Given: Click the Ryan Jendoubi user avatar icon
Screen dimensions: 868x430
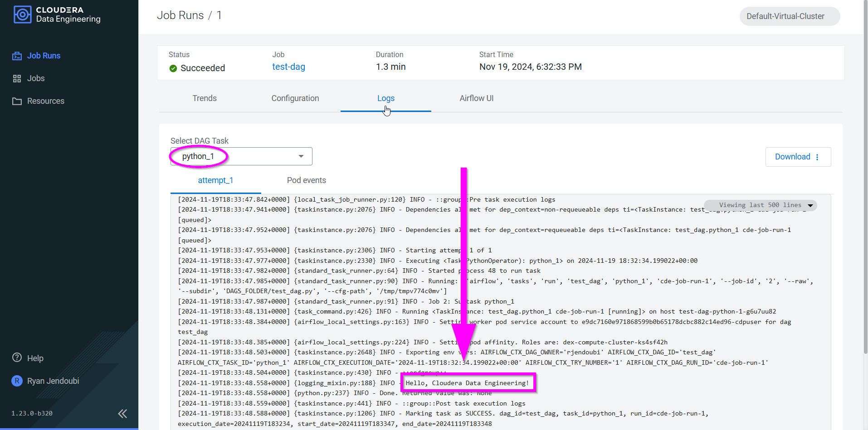Looking at the screenshot, I should click(16, 381).
